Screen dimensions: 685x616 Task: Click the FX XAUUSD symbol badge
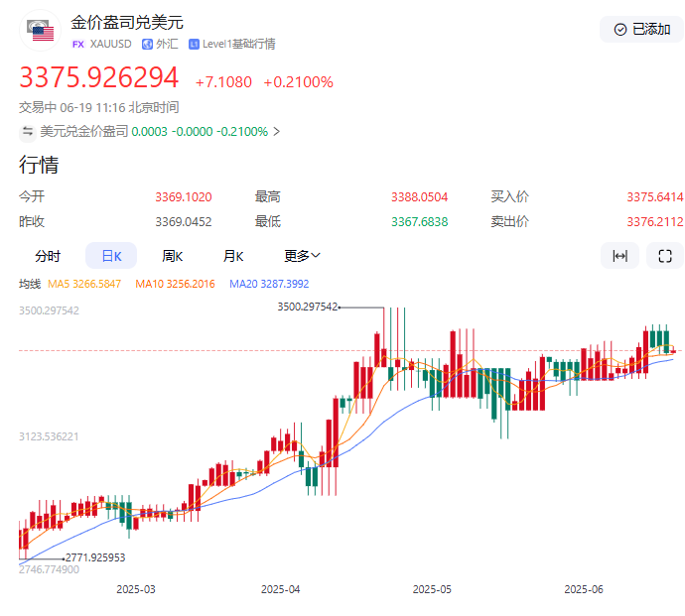pyautogui.click(x=102, y=44)
